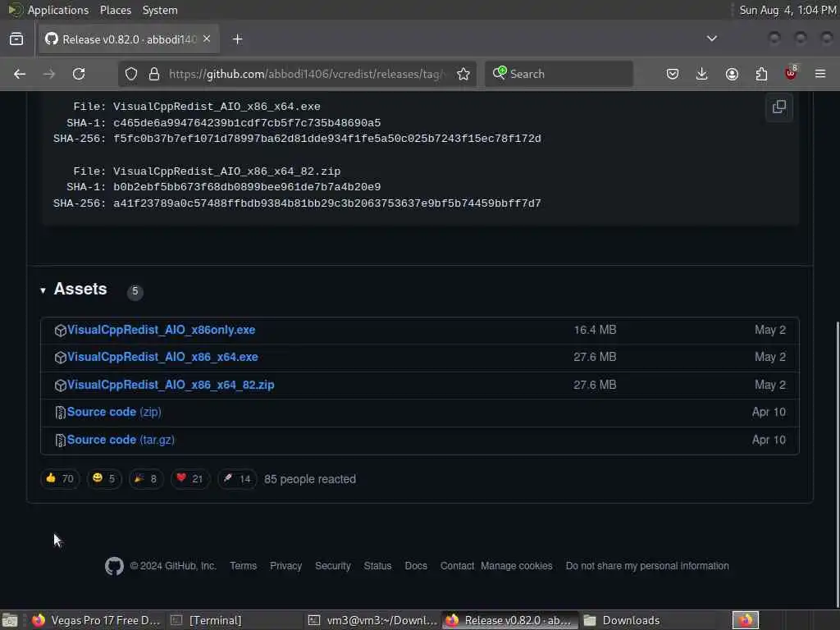Open the Privacy footer link

click(x=285, y=566)
